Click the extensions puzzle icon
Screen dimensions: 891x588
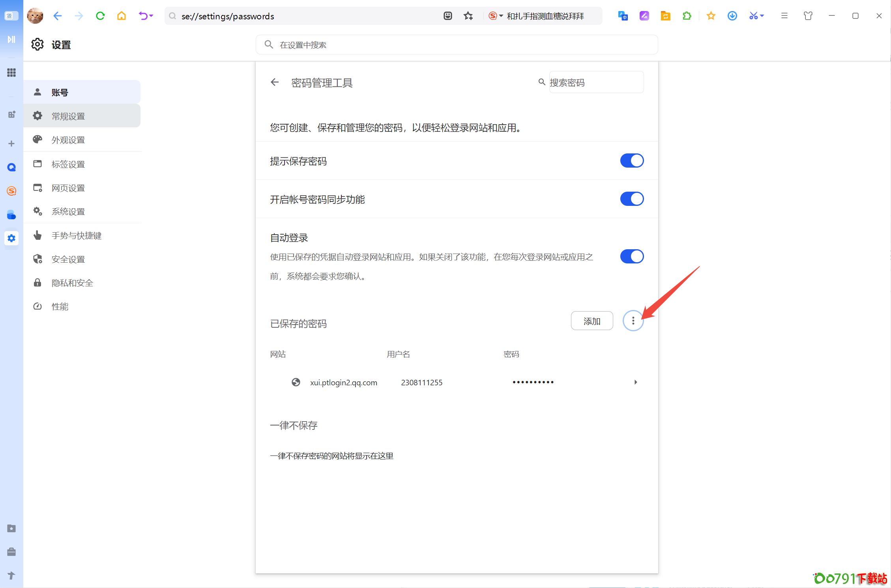pos(687,16)
